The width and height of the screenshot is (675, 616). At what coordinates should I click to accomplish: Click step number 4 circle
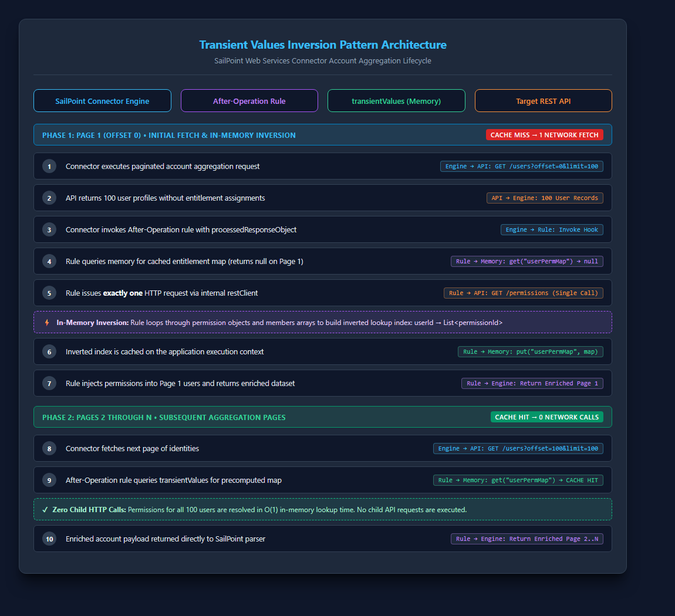pyautogui.click(x=49, y=262)
